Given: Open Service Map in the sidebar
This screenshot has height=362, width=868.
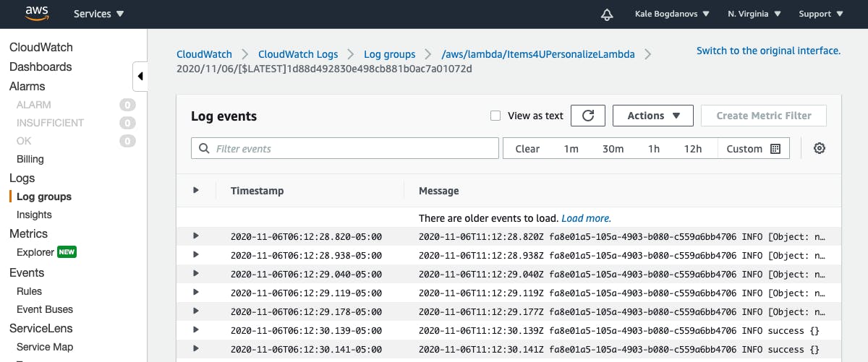Looking at the screenshot, I should [45, 347].
